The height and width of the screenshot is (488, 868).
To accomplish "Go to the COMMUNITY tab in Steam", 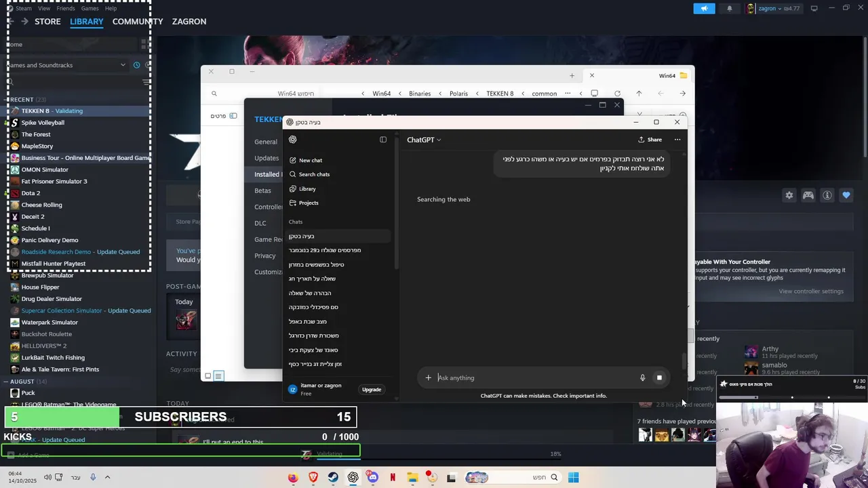I will (138, 22).
